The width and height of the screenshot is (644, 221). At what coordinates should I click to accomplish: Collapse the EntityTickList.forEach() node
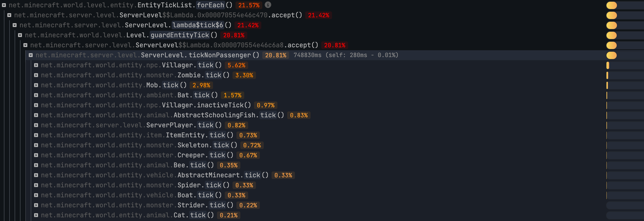pyautogui.click(x=4, y=5)
